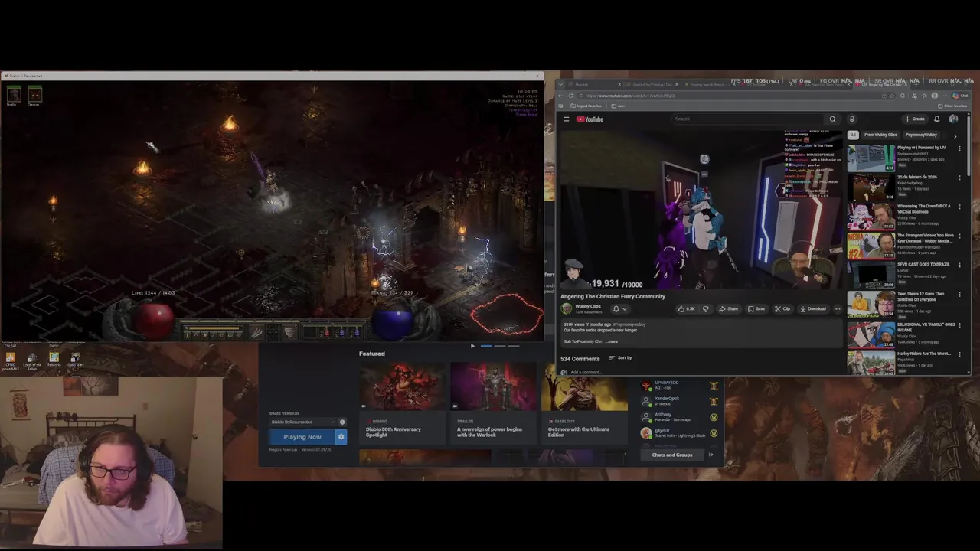Click the 'Add a comment' field

(586, 373)
